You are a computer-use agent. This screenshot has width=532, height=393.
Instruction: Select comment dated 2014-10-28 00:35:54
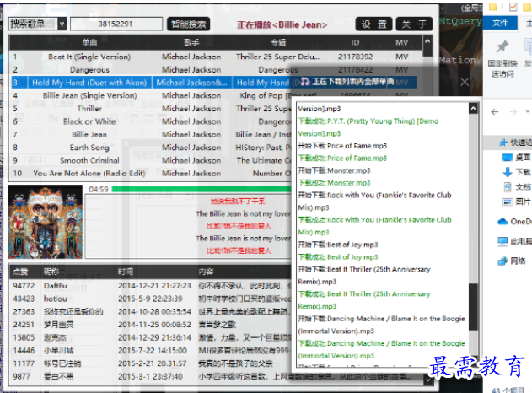(150, 311)
